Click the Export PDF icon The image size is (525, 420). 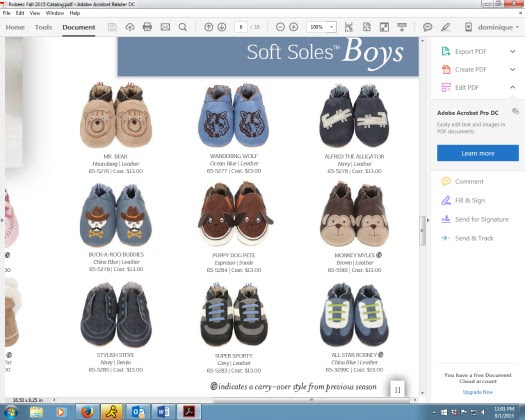tap(446, 52)
